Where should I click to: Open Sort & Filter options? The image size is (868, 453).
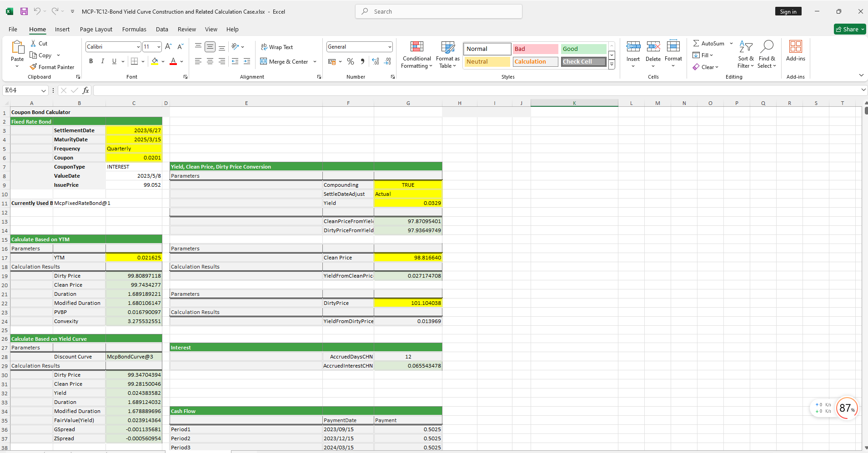pos(746,55)
